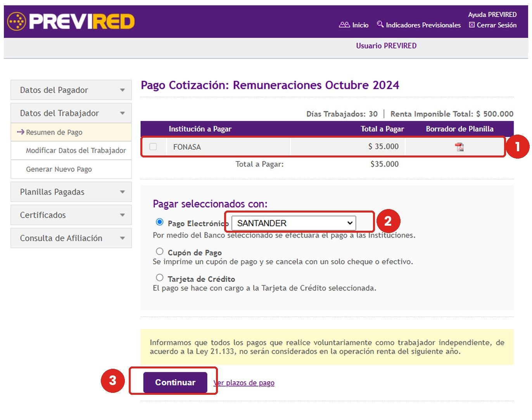Screen dimensions: 532x420
Task: Click the Usuario PREVIRED text
Action: pyautogui.click(x=386, y=46)
